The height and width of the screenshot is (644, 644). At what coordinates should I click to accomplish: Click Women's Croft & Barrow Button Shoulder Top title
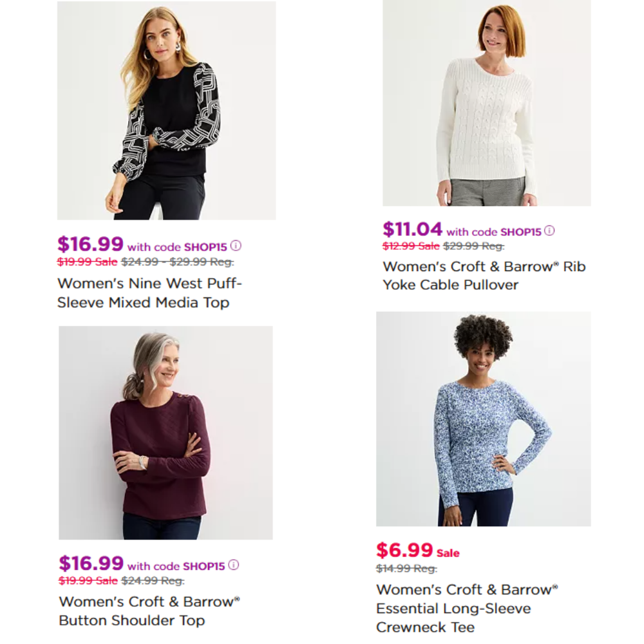coord(149,611)
